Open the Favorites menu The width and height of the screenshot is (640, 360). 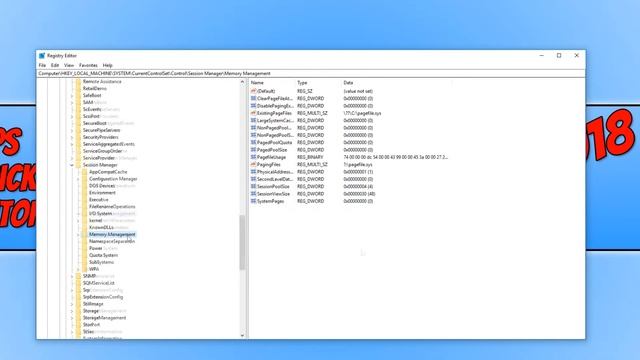88,65
